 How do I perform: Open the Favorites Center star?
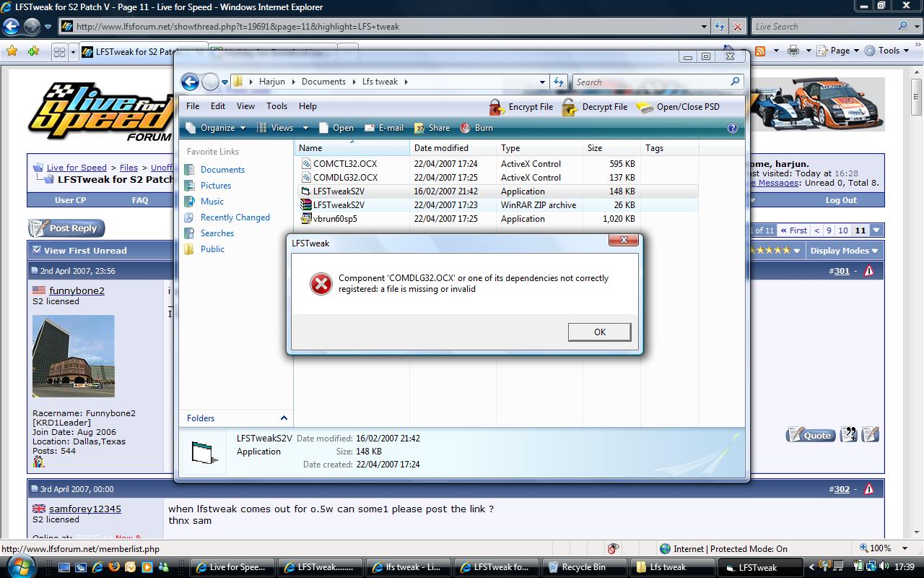point(12,51)
